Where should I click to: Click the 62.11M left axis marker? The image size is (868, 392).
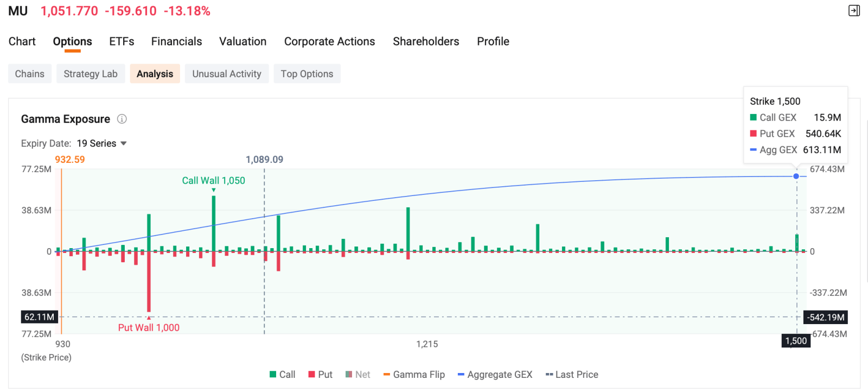coord(40,317)
